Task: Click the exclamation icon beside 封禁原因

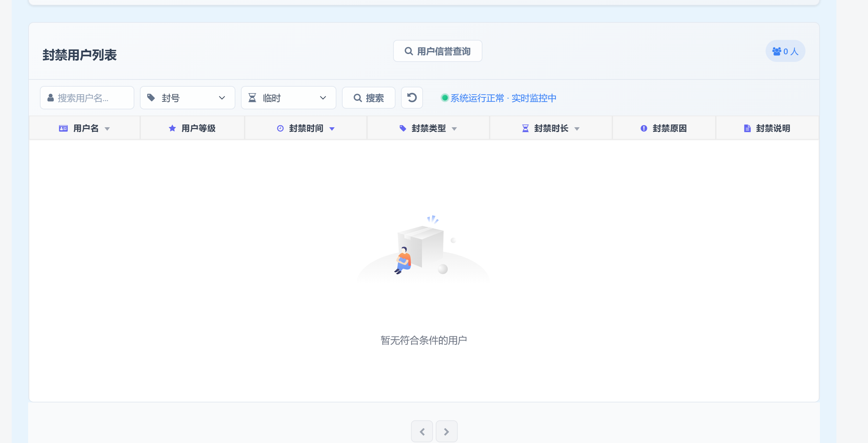Action: click(x=644, y=128)
